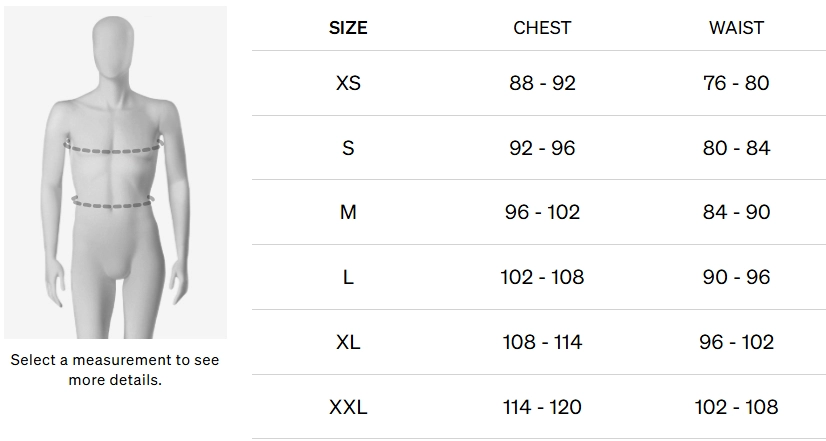Screen dimensions: 826x441
Task: Click the waist measurement line on mannequin
Action: tap(113, 203)
